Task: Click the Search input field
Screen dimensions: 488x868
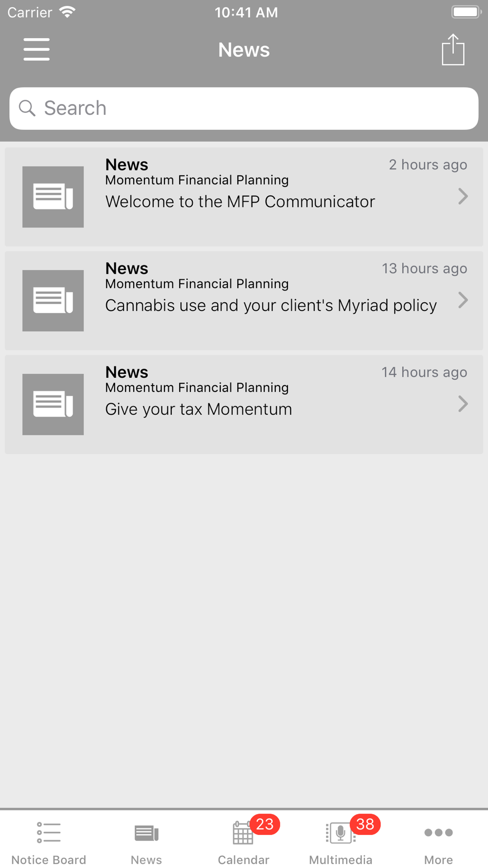Action: 244,108
